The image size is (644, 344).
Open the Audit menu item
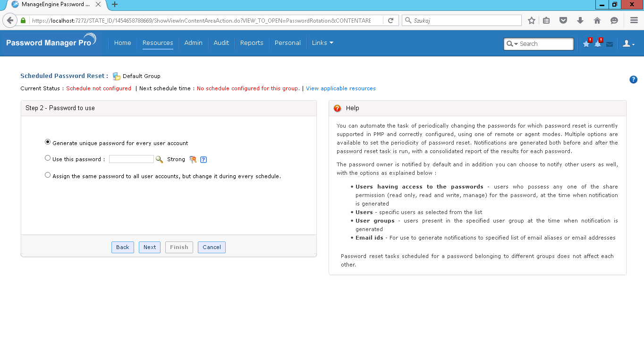[x=221, y=43]
